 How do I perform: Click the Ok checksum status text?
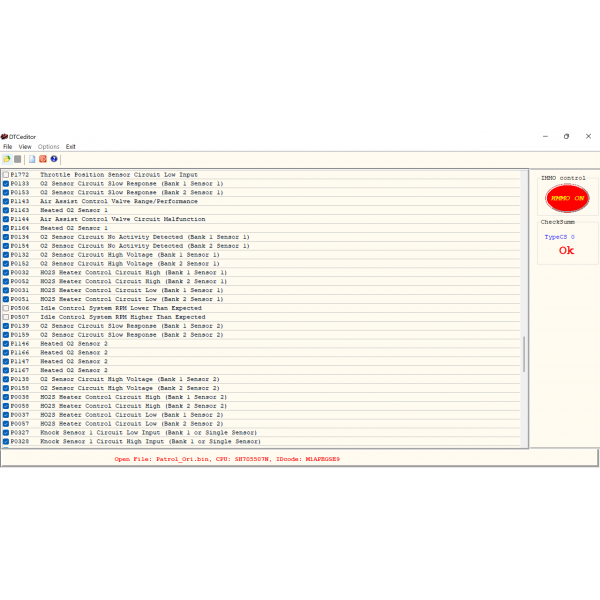pos(566,251)
